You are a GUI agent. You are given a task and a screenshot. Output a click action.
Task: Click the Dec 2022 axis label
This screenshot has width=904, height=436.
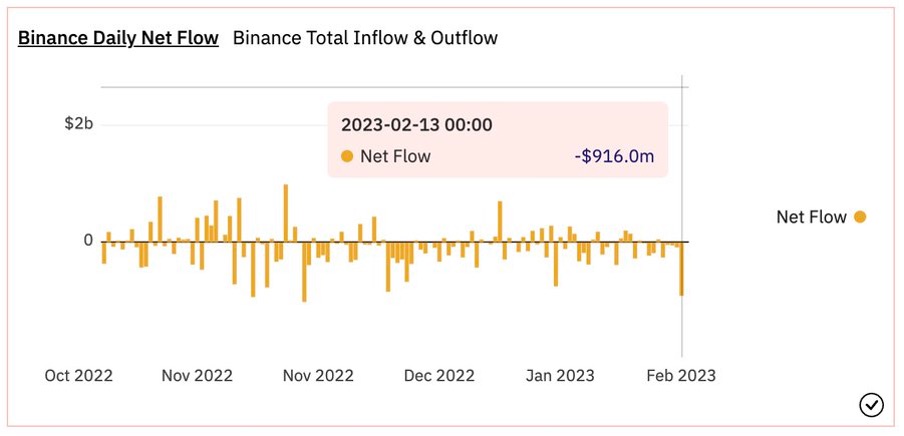pos(439,376)
